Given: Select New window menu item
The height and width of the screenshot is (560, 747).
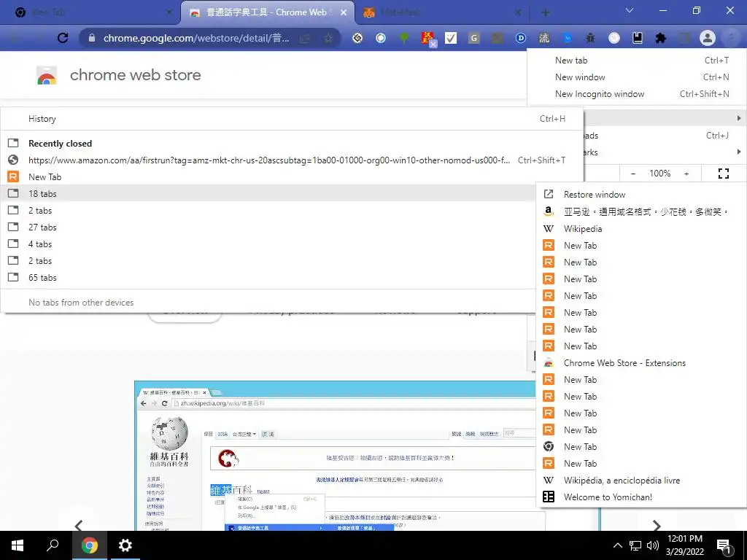Looking at the screenshot, I should (637, 77).
